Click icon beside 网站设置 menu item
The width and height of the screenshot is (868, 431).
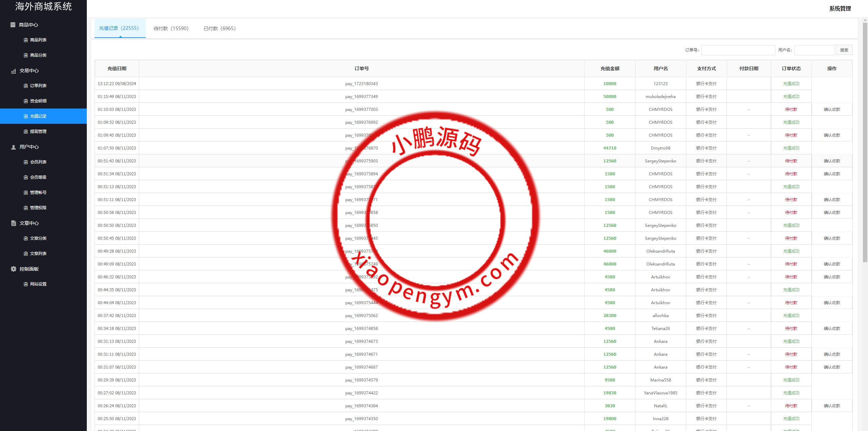26,284
